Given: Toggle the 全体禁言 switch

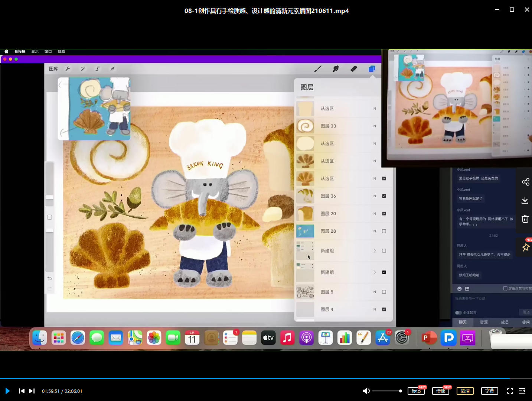Looking at the screenshot, I should (458, 313).
